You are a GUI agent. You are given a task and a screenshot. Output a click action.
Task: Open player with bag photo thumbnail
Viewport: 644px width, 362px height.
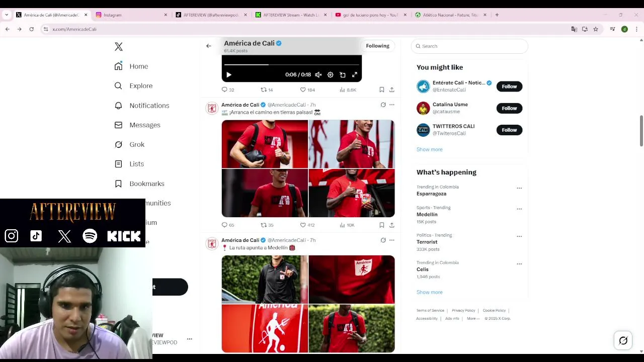tap(265, 144)
